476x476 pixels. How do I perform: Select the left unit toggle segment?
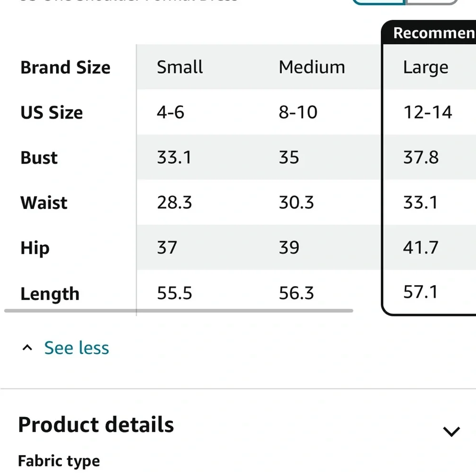point(378,1)
